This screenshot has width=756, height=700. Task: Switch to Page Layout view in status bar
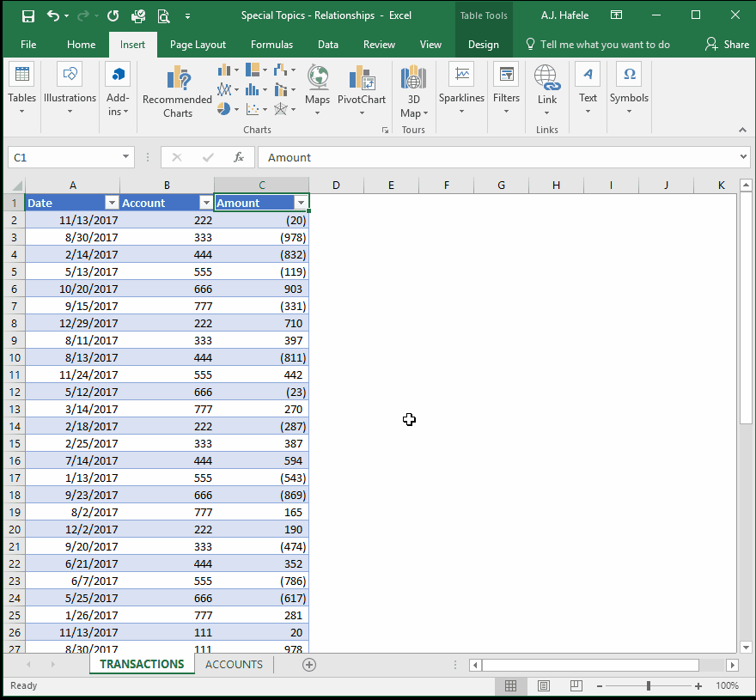543,685
